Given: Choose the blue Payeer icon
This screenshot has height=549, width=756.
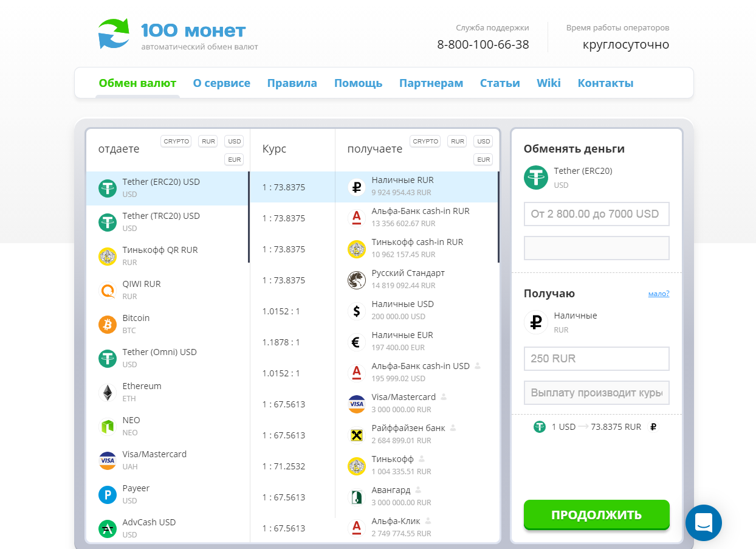Looking at the screenshot, I should pyautogui.click(x=108, y=495).
